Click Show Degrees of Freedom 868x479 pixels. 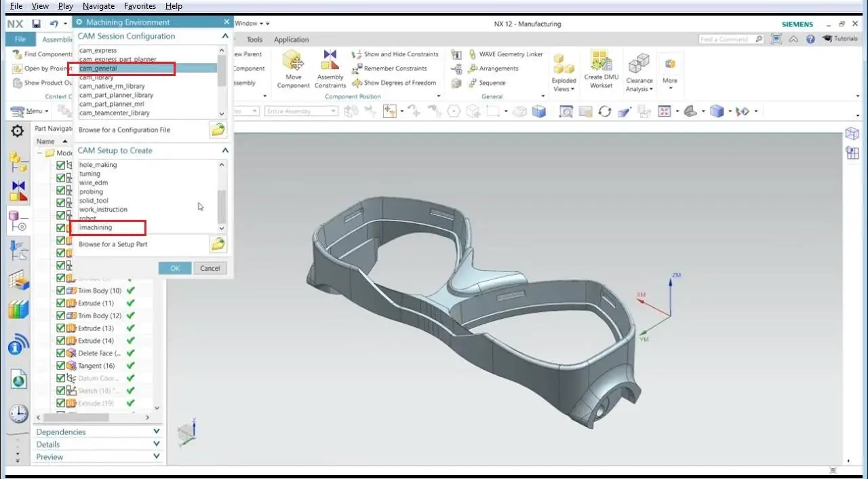point(394,83)
